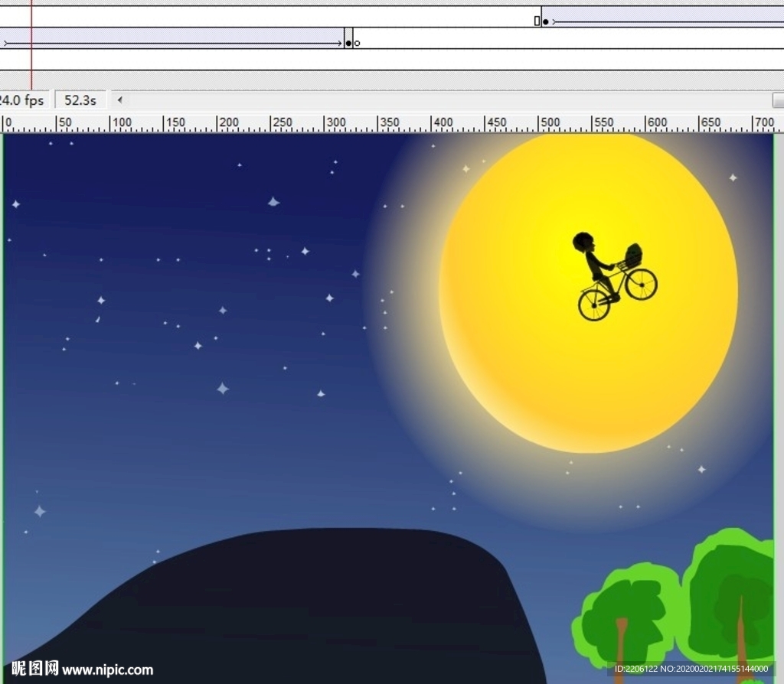Click the 24.0 fps frame rate field
This screenshot has height=684, width=784.
(x=24, y=100)
